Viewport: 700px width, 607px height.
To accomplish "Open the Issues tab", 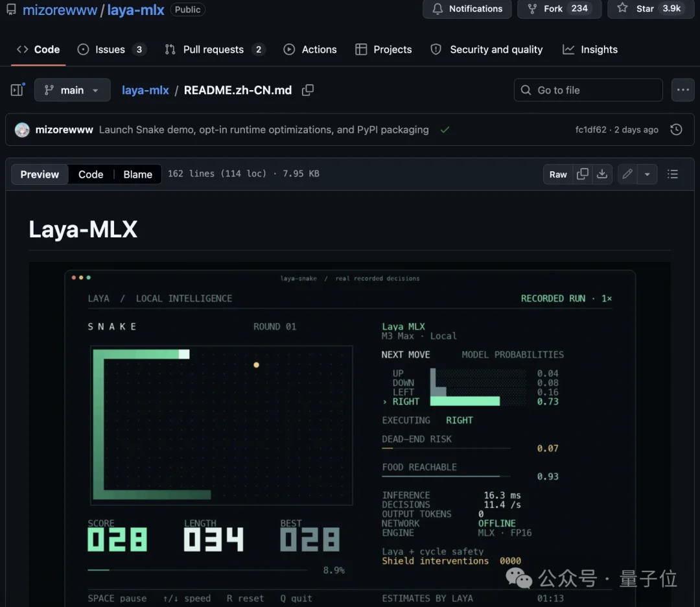I will [x=111, y=49].
